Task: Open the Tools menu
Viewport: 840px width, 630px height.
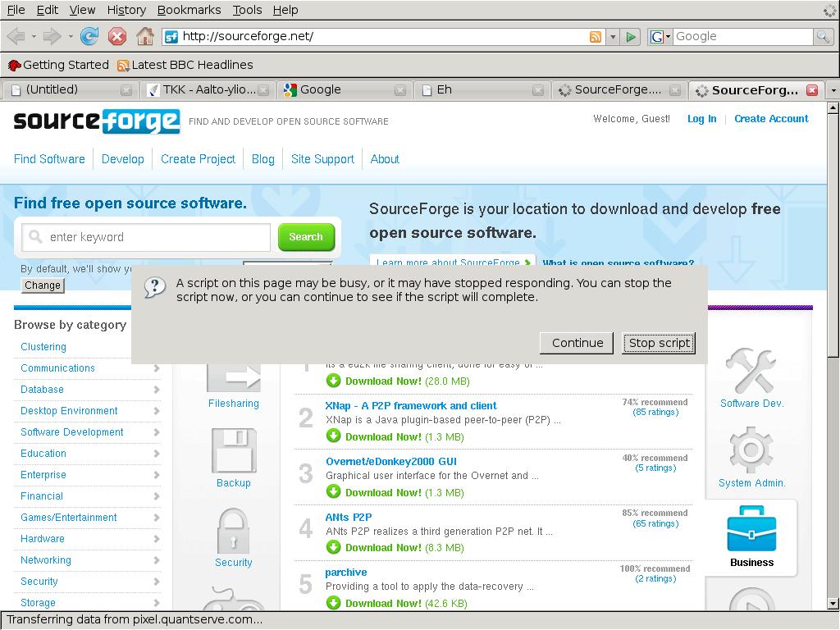Action: tap(247, 10)
